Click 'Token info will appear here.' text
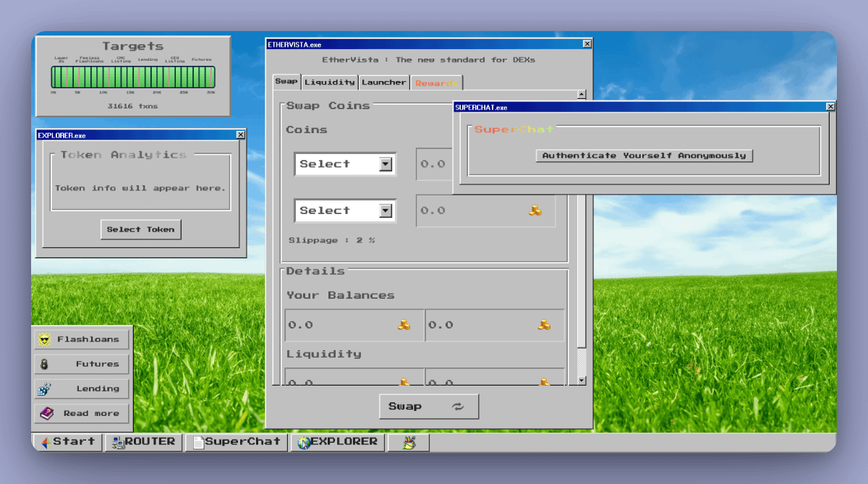Viewport: 868px width, 484px height. 140,188
